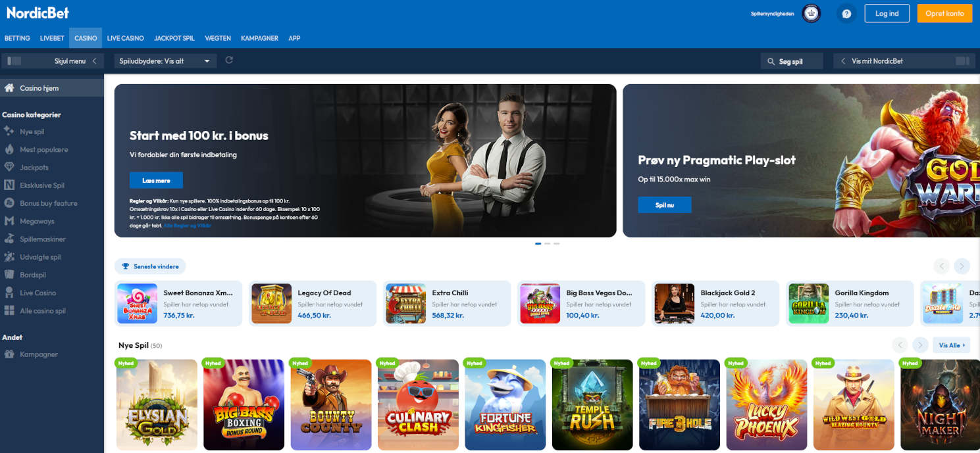Show previous Nye Spil games arrow
980x453 pixels.
900,345
